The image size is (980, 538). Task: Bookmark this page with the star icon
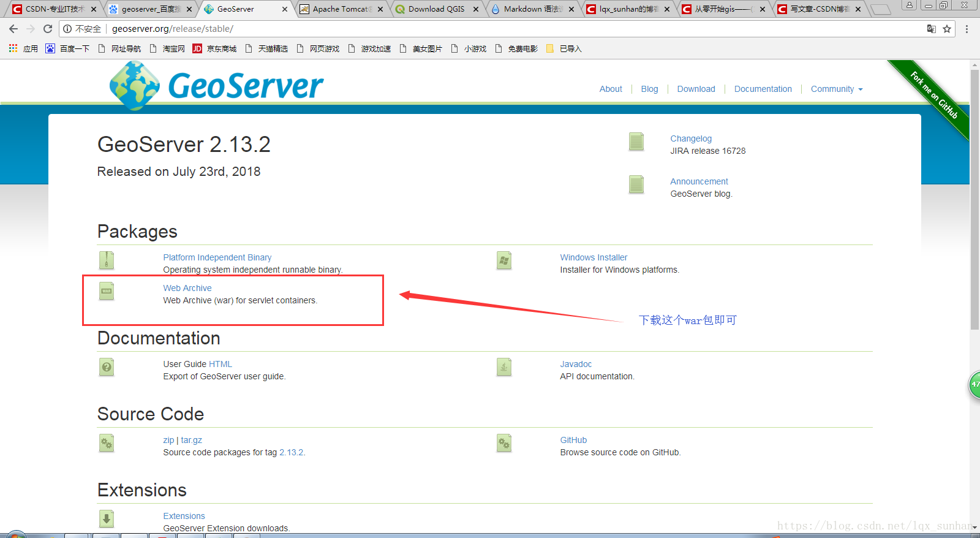947,29
